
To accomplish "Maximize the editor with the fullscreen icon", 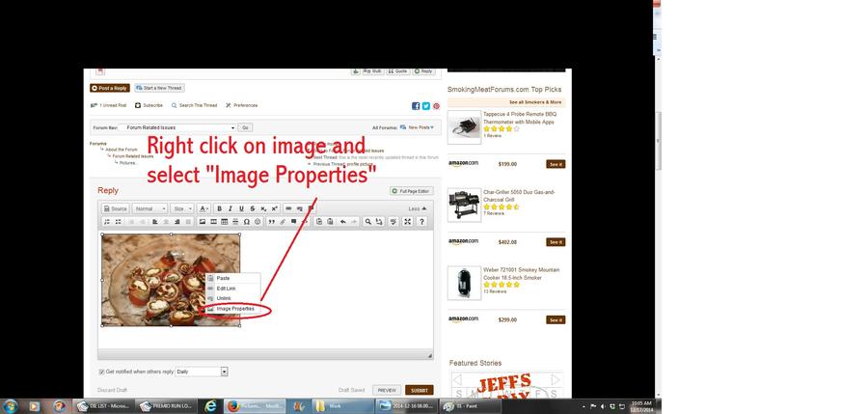I will [407, 222].
